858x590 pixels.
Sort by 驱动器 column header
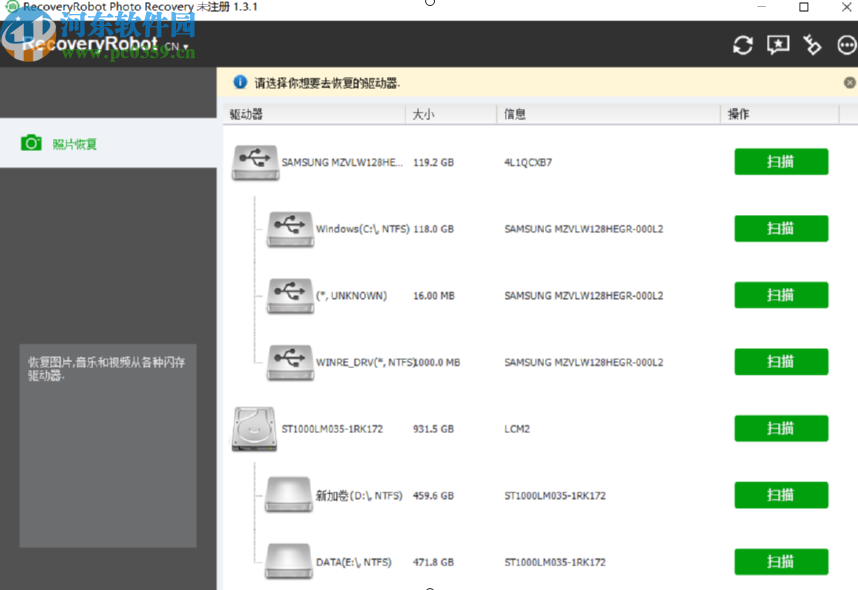(x=315, y=114)
